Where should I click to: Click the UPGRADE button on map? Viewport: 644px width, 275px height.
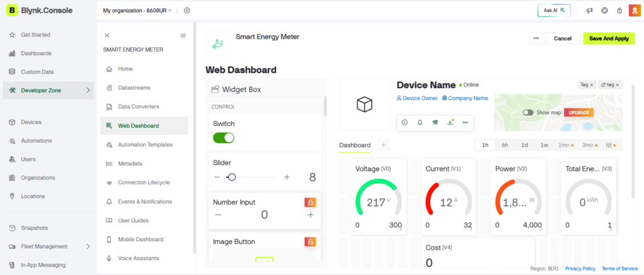(x=579, y=112)
